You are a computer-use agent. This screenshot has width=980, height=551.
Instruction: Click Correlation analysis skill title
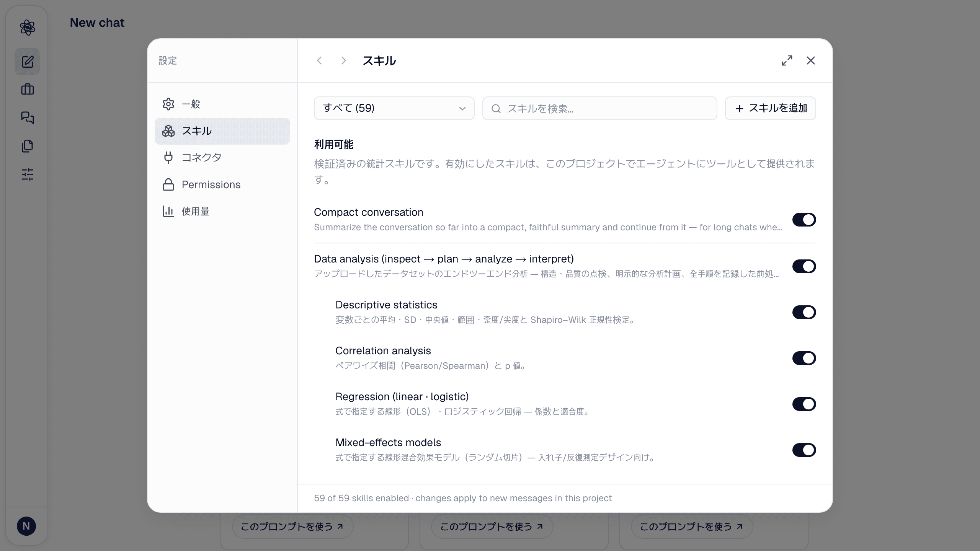(383, 350)
